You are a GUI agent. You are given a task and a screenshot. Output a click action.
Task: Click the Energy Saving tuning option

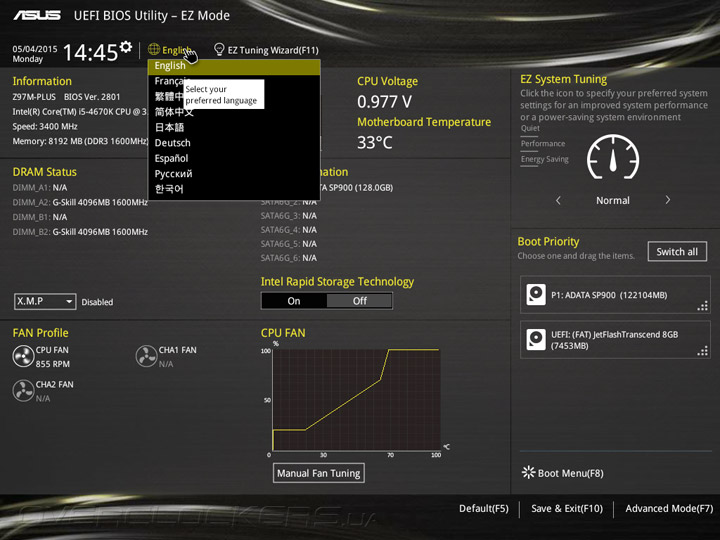click(x=545, y=159)
